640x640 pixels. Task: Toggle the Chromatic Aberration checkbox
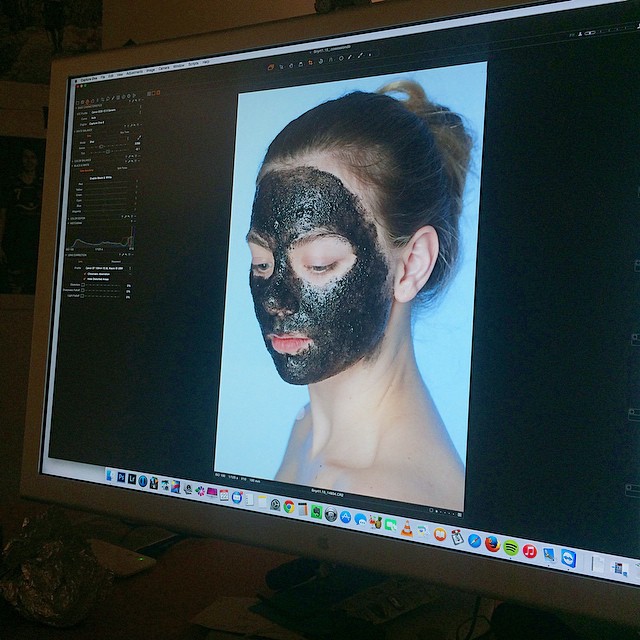click(84, 276)
